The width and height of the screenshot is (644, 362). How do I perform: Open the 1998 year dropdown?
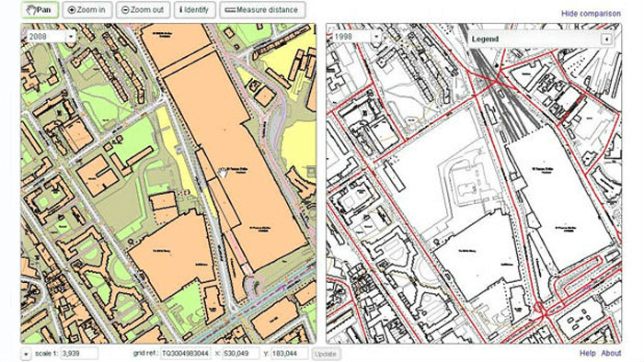[x=357, y=37]
